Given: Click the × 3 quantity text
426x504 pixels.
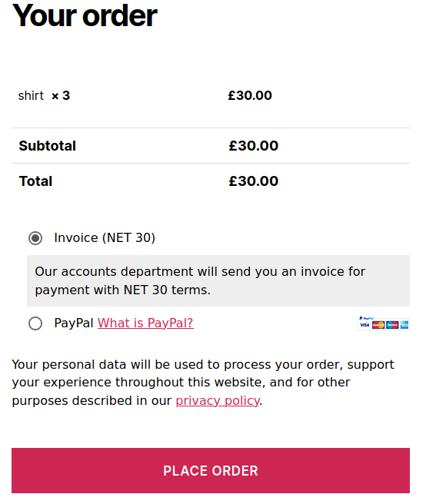Looking at the screenshot, I should point(61,95).
